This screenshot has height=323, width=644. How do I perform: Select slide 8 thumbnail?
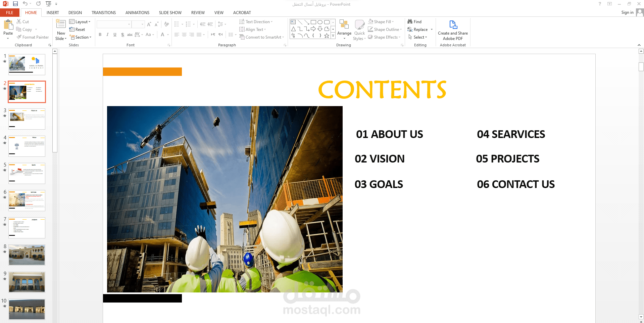(27, 255)
